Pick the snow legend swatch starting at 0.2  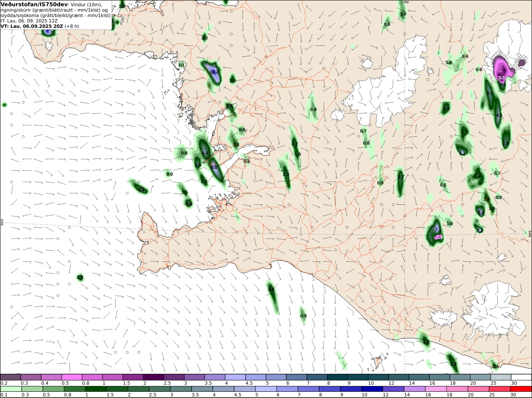10,377
